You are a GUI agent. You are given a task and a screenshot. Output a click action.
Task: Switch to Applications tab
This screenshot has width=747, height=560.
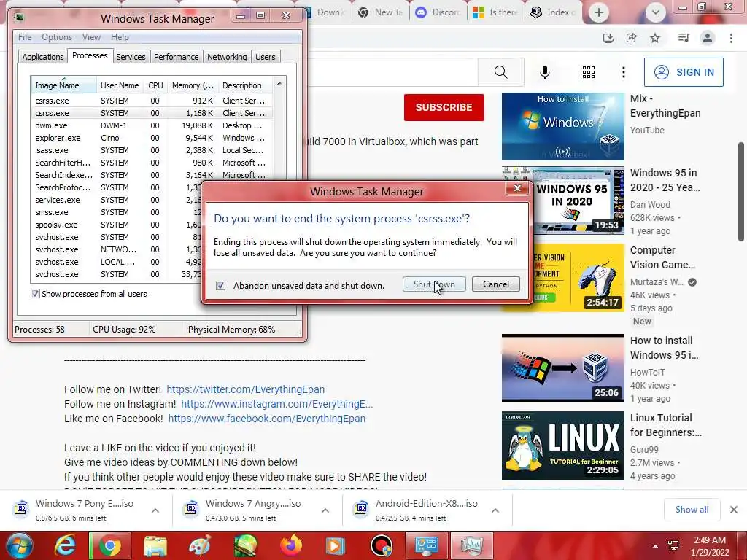[43, 57]
